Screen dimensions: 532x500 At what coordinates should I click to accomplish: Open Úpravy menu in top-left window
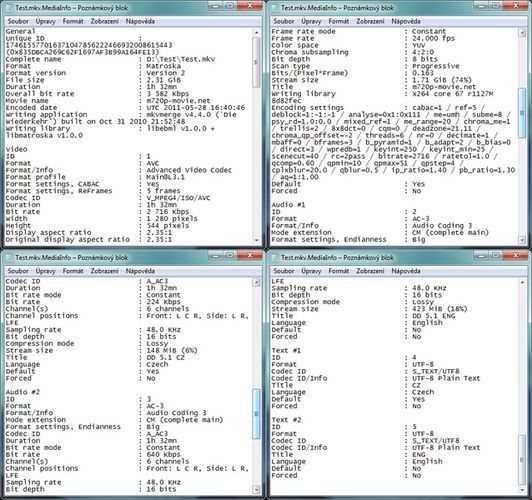pos(45,21)
